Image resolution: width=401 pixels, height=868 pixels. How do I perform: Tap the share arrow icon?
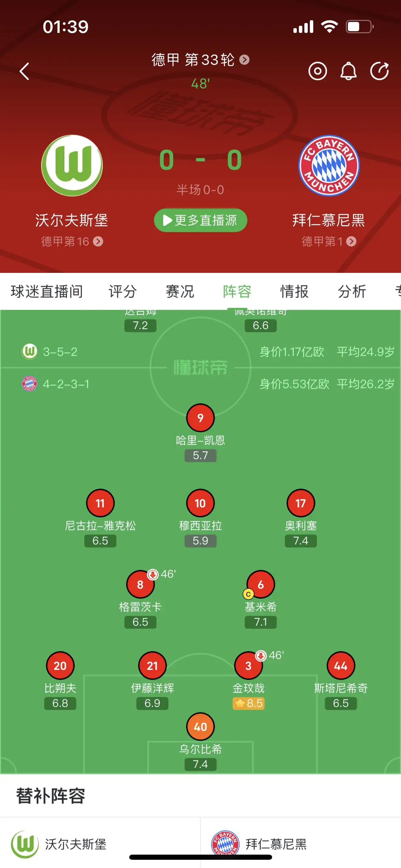(379, 71)
